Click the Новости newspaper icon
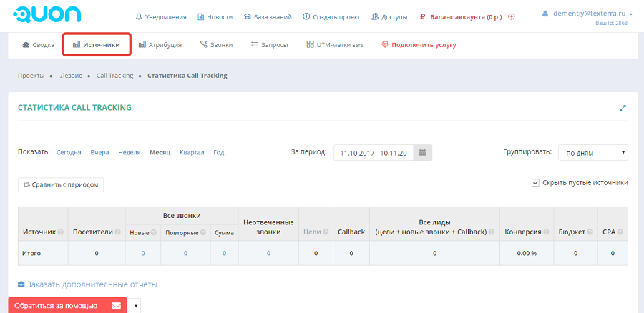This screenshot has width=644, height=313. click(201, 17)
